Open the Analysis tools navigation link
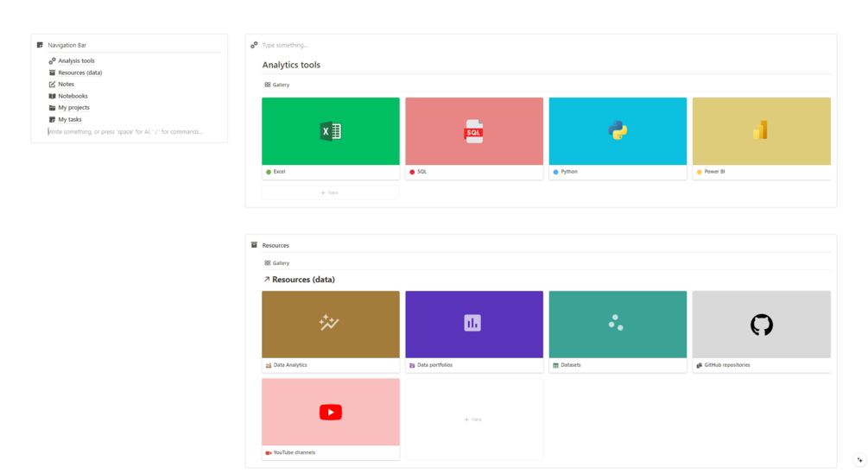Viewport: 868px width, 473px height. (x=76, y=61)
